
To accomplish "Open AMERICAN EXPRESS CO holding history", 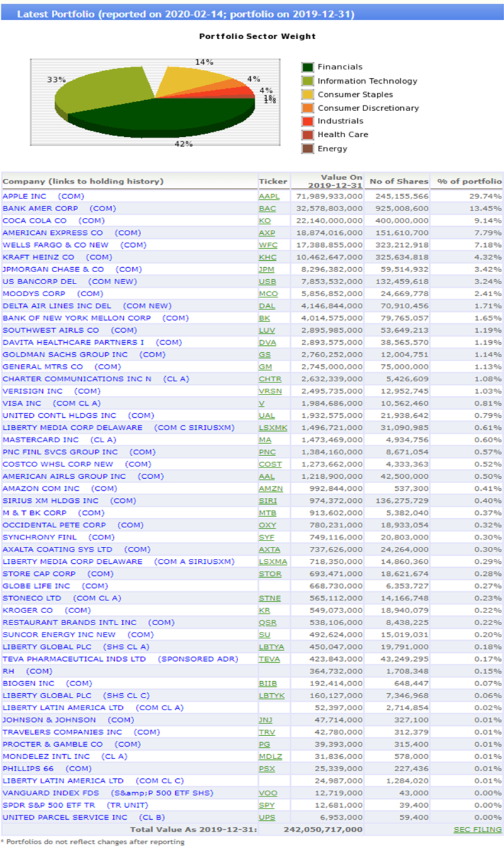I will [72, 233].
